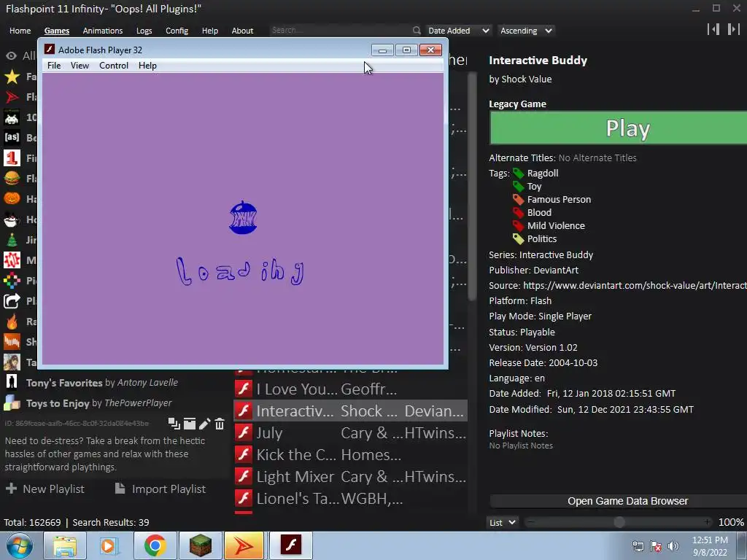Click the Flashpoint search field
The width and height of the screenshot is (747, 560).
tap(340, 30)
